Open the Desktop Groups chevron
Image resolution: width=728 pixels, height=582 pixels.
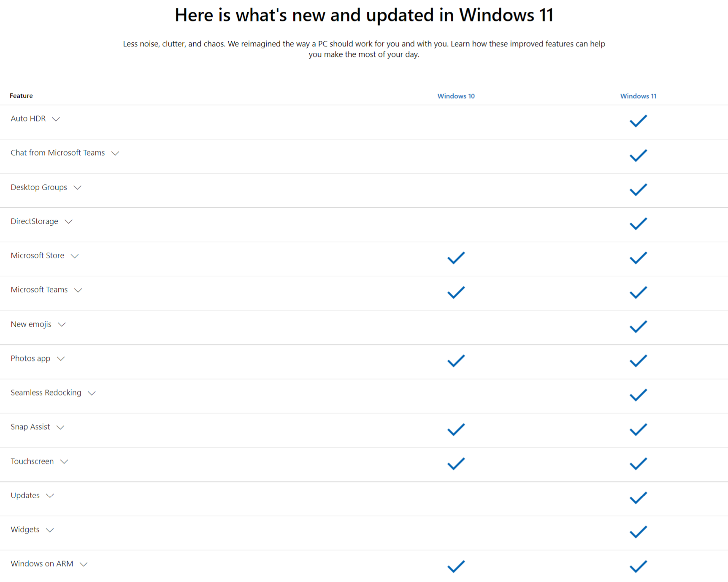[x=77, y=188]
